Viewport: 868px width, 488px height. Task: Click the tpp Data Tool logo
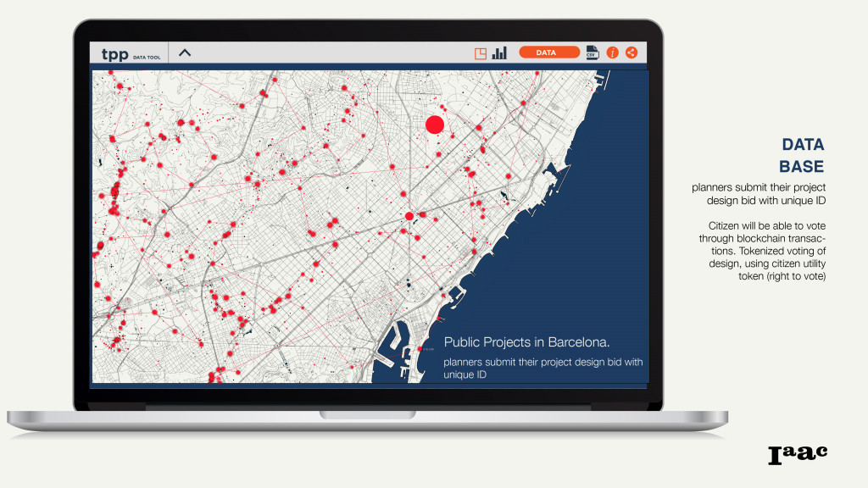click(114, 53)
